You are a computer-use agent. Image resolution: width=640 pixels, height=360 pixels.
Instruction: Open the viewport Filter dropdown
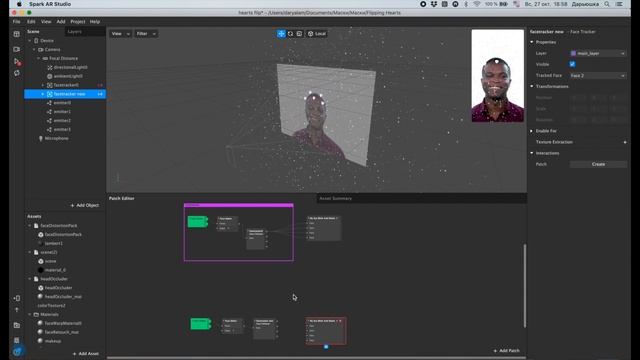(x=146, y=34)
